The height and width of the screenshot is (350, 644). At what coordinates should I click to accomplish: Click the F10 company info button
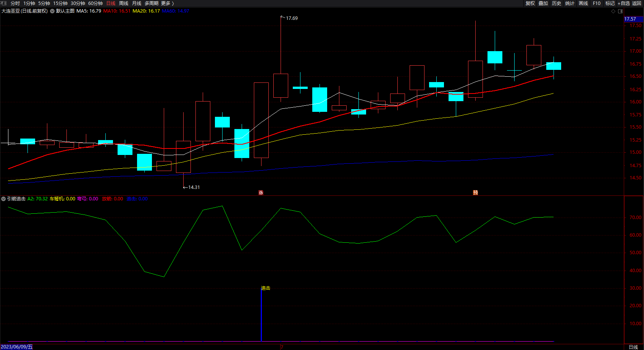597,3
